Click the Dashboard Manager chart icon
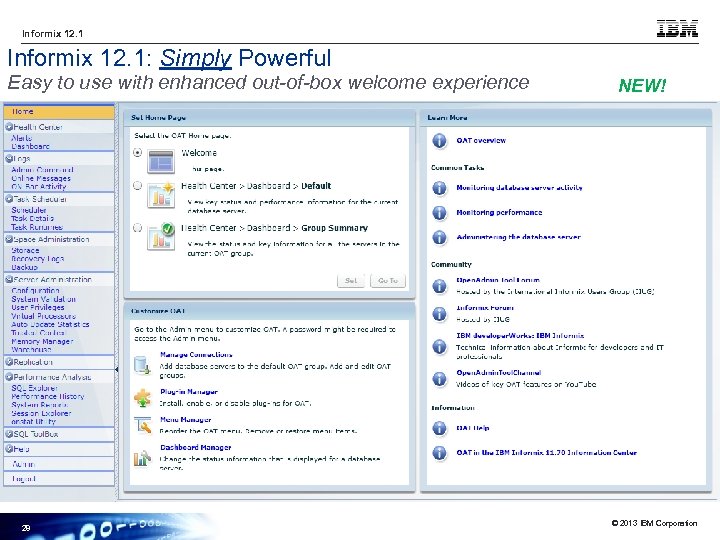The width and height of the screenshot is (720, 540). pos(142,458)
